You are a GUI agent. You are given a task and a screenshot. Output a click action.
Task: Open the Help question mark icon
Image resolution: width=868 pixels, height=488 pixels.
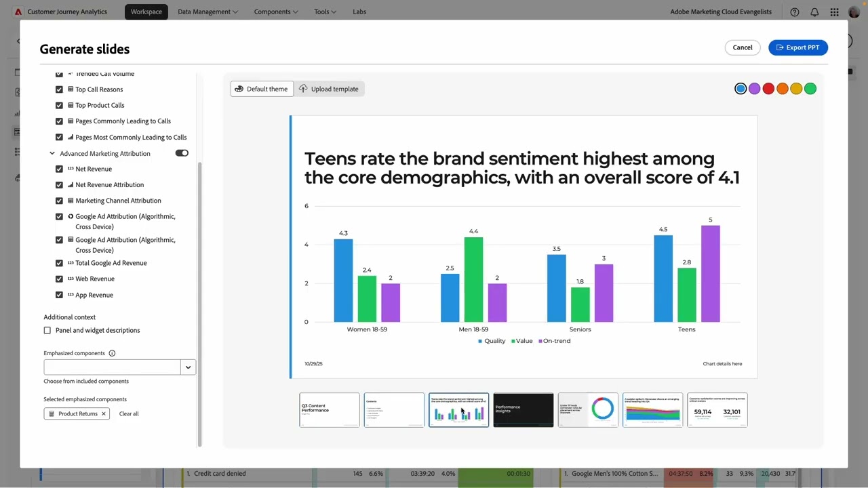pos(795,12)
